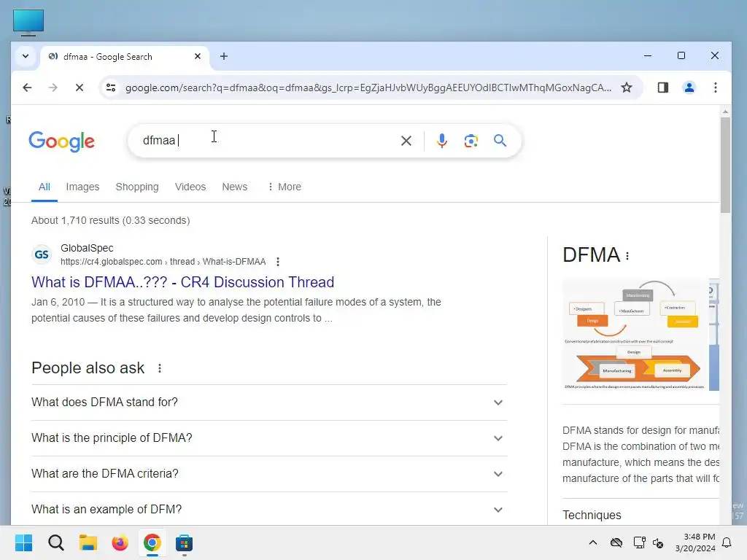The width and height of the screenshot is (747, 560).
Task: Open What is DFMAA CR4 thread link
Action: 182,282
